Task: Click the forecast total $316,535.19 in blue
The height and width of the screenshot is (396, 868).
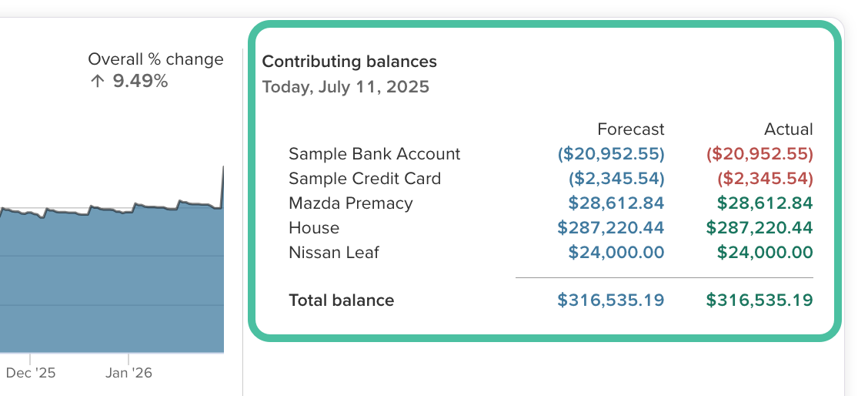Action: [x=611, y=300]
